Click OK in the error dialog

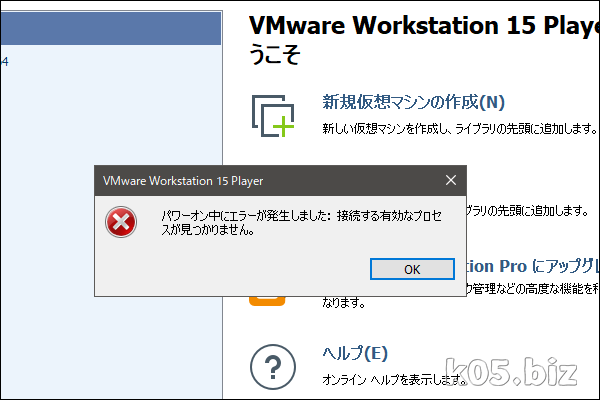pyautogui.click(x=412, y=269)
